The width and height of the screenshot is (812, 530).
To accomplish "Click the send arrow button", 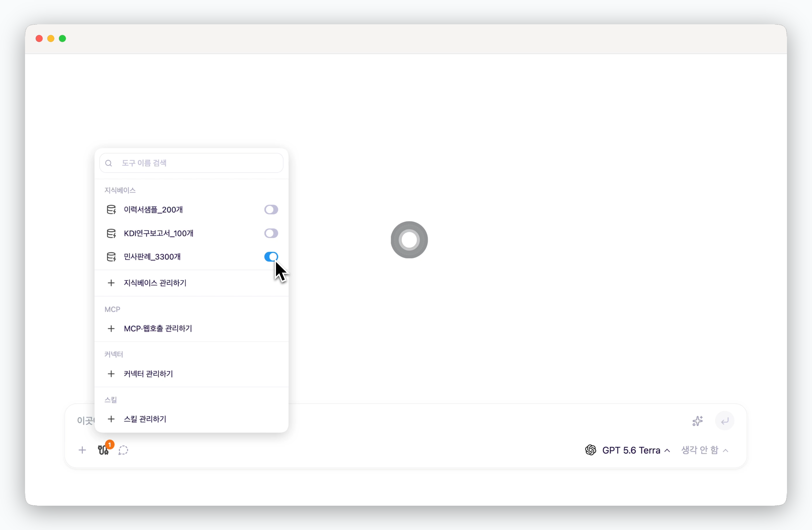I will (725, 421).
